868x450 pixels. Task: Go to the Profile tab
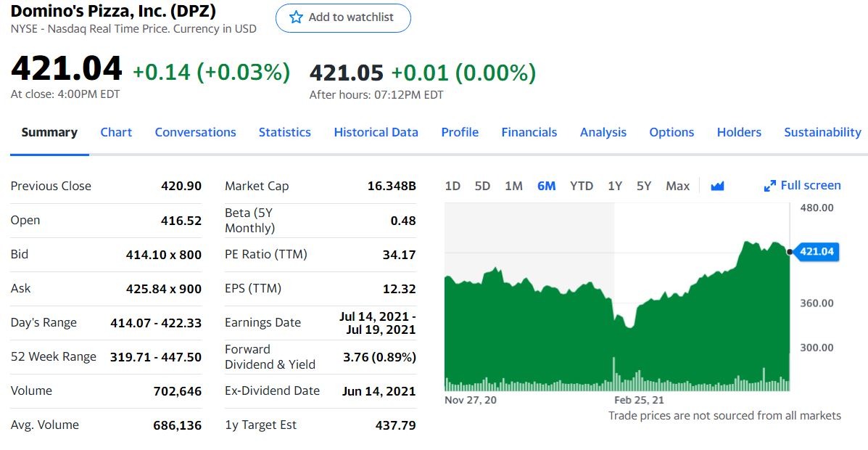pyautogui.click(x=460, y=132)
